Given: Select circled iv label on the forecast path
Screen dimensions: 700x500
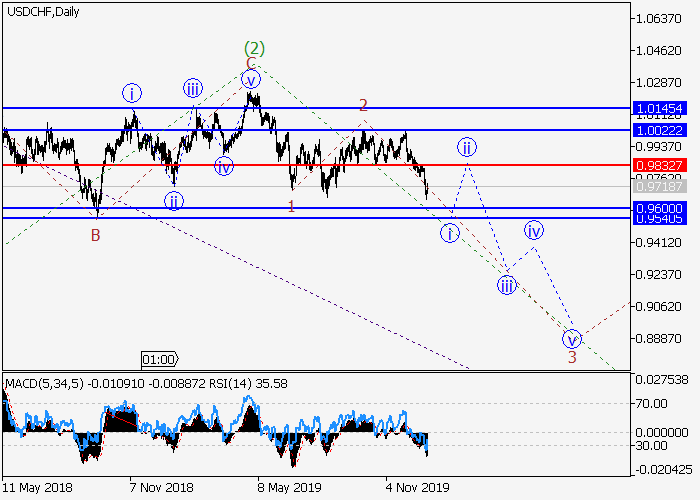Looking at the screenshot, I should [535, 230].
